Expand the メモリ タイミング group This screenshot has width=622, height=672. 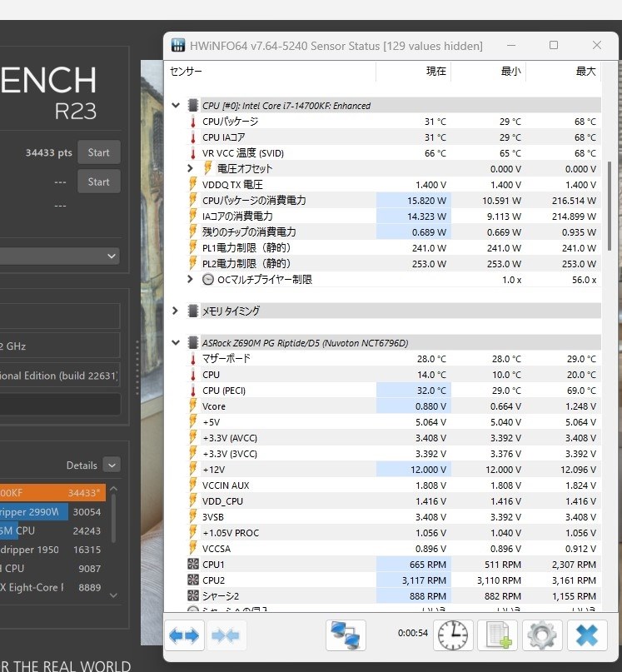176,311
